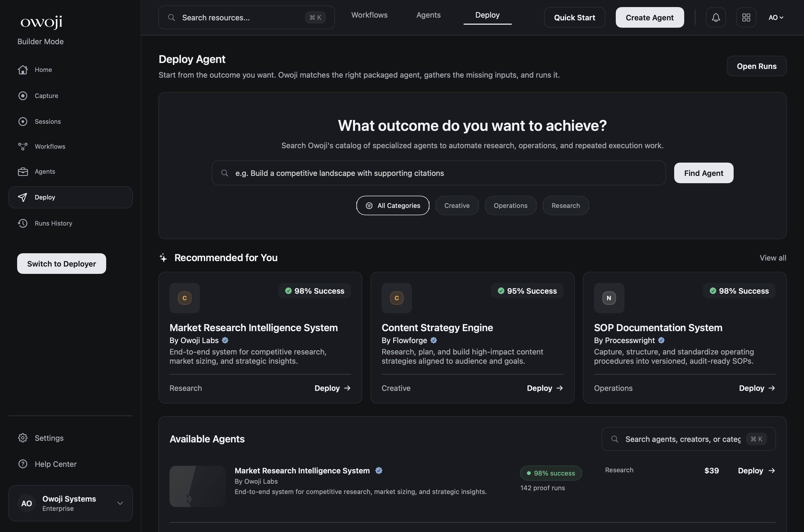
Task: Enable the Operations category filter
Action: click(510, 205)
